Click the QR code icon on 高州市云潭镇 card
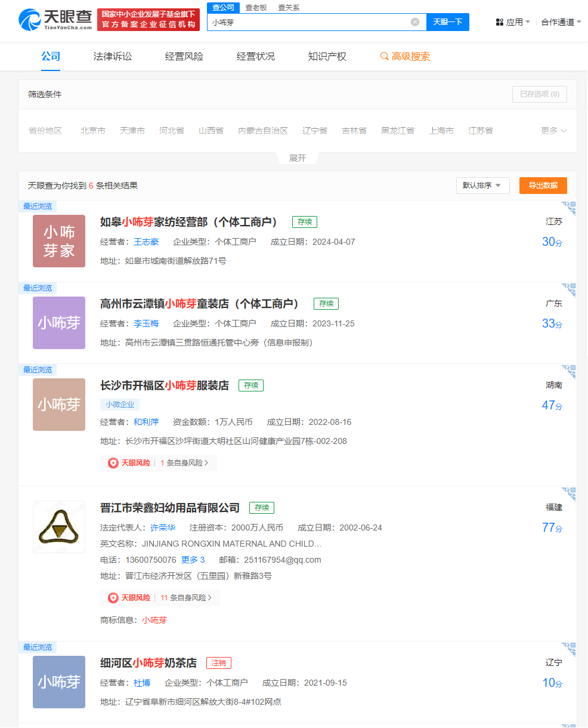Screen dimensions: 588x728 tap(569, 291)
